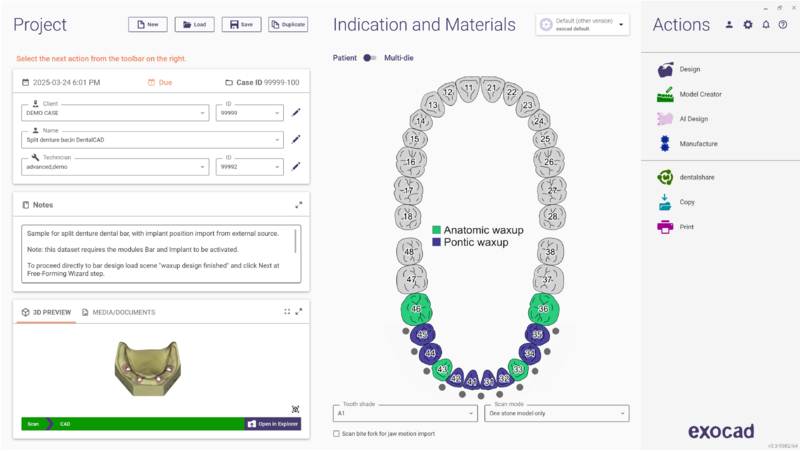Switch to the MEDIA/DOCUMENTS tab
Image resolution: width=800 pixels, height=450 pixels.
pos(118,312)
